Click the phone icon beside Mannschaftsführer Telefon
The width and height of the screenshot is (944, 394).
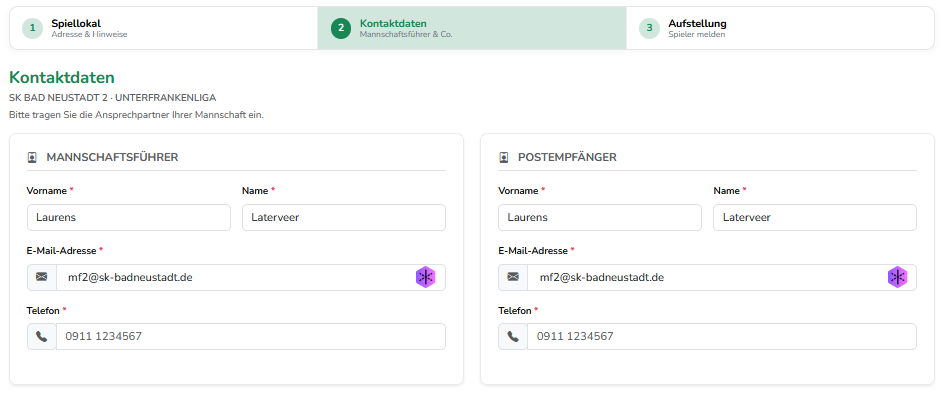(42, 336)
